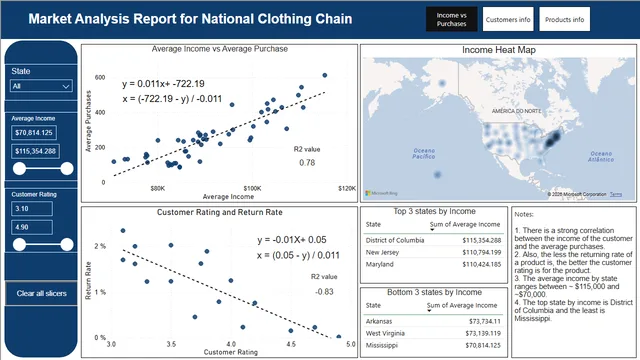This screenshot has height=360, width=640.
Task: Click the $110,424.185 income value
Action: coord(482,264)
